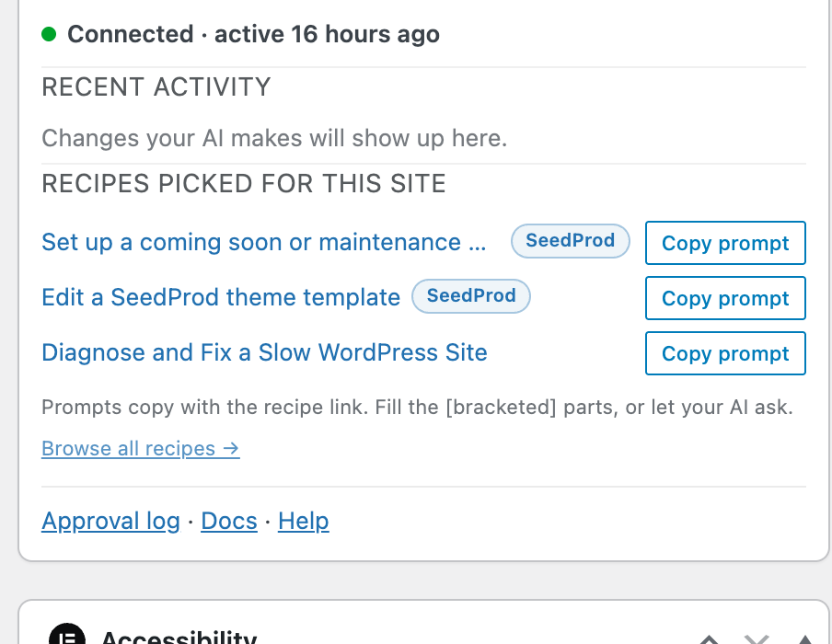Image resolution: width=832 pixels, height=644 pixels.
Task: Browse all recipes link
Action: tap(141, 449)
